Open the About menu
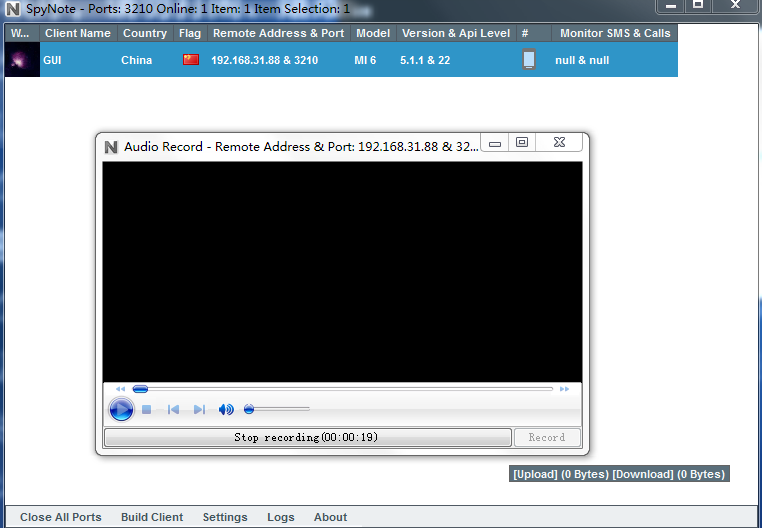Viewport: 762px width, 528px height. tap(330, 517)
